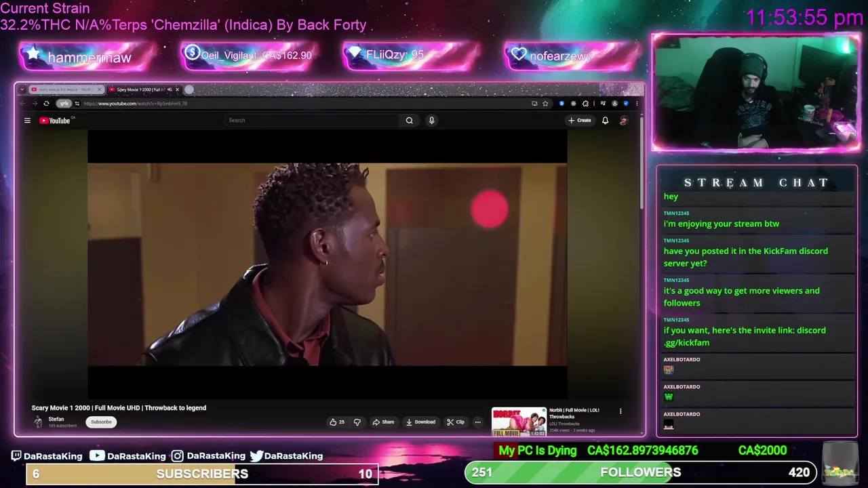Viewport: 868px width, 488px height.
Task: Go to the YouTube home logo
Action: click(x=54, y=121)
